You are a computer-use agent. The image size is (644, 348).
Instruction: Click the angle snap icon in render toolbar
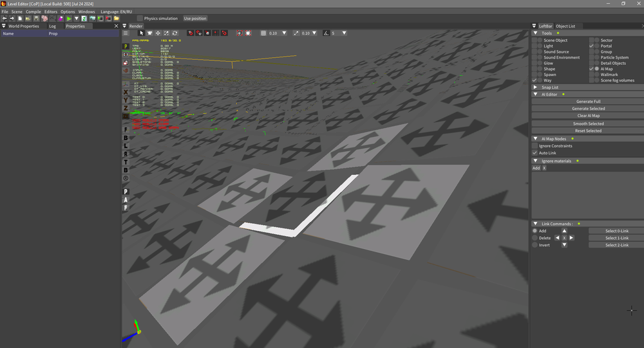pos(327,33)
